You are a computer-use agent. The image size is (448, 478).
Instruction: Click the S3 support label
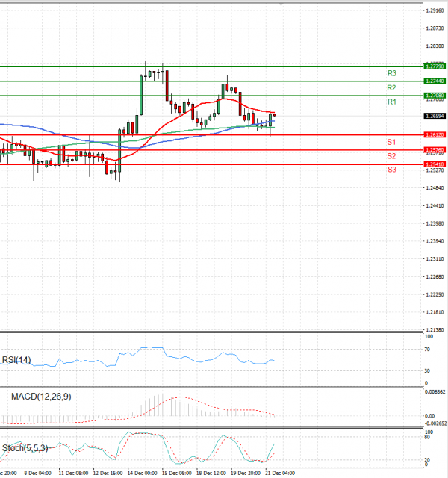[x=391, y=170]
